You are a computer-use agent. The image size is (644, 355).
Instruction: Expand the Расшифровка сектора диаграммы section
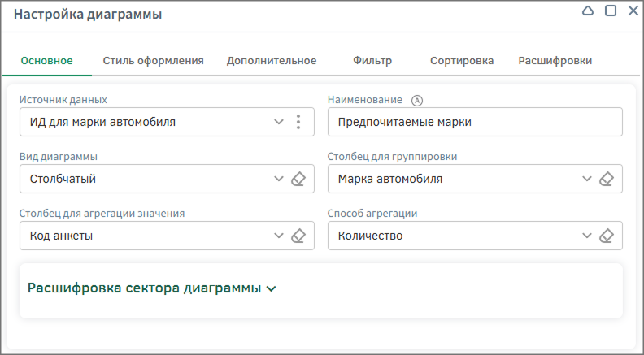[272, 288]
